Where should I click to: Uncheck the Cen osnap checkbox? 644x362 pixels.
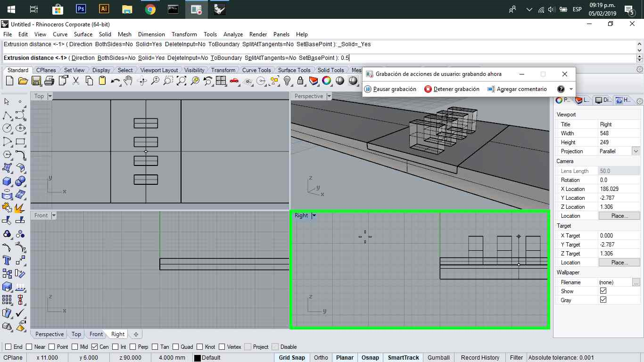click(94, 347)
